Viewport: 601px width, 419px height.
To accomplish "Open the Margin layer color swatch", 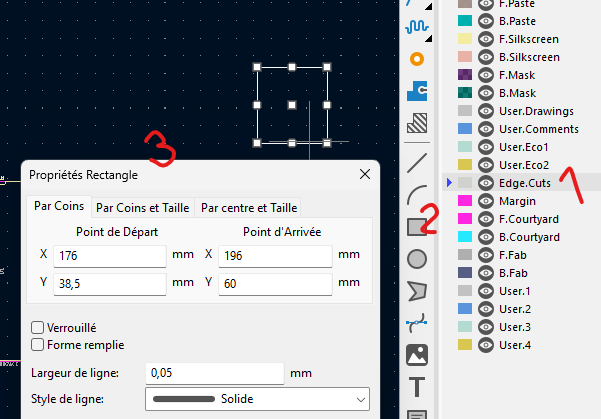I will pyautogui.click(x=465, y=201).
